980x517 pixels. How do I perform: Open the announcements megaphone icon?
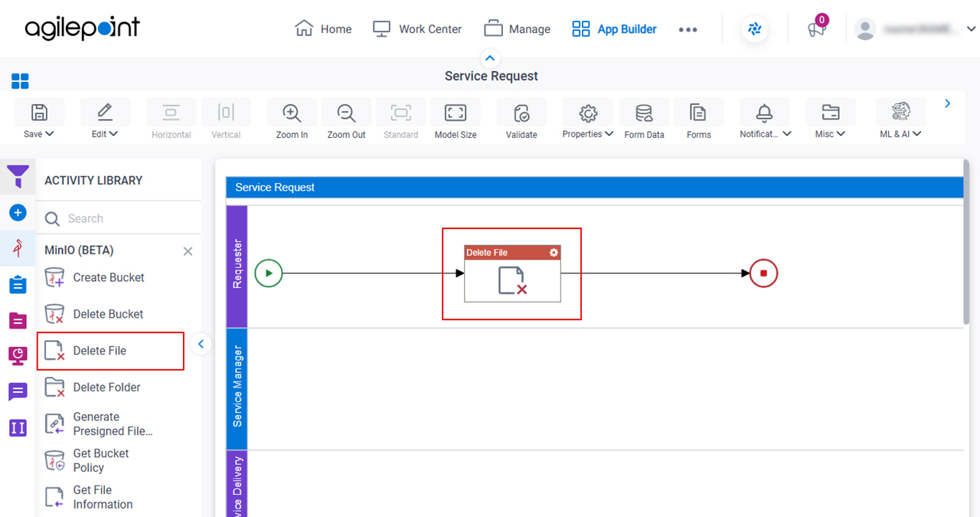pos(816,30)
